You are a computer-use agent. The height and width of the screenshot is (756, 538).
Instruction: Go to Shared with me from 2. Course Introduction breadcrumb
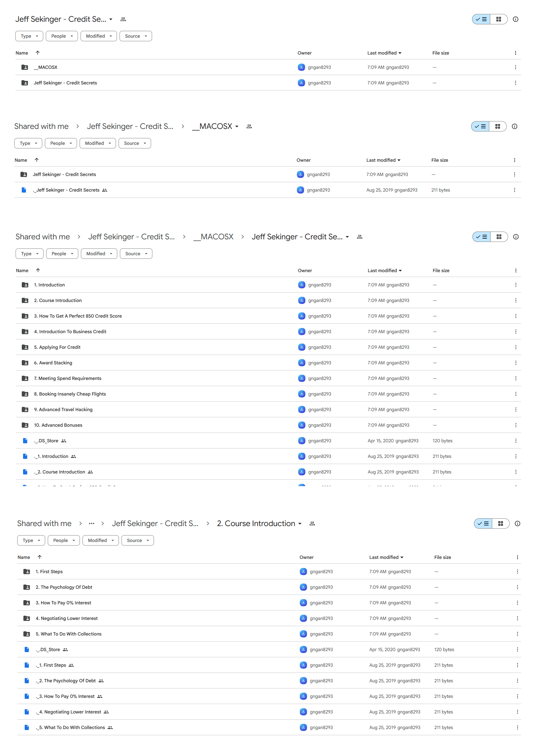point(45,523)
